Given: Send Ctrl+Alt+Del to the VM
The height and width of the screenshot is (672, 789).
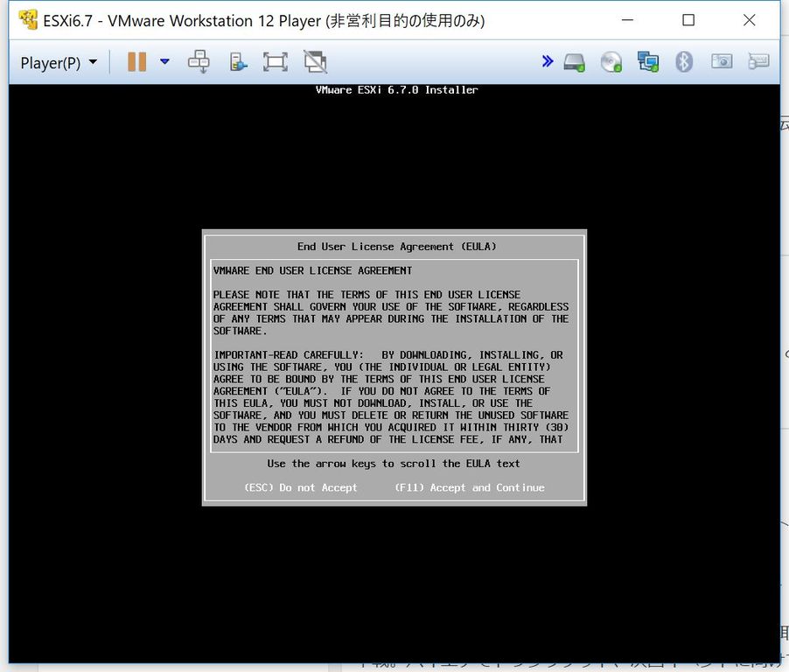Looking at the screenshot, I should [x=199, y=62].
